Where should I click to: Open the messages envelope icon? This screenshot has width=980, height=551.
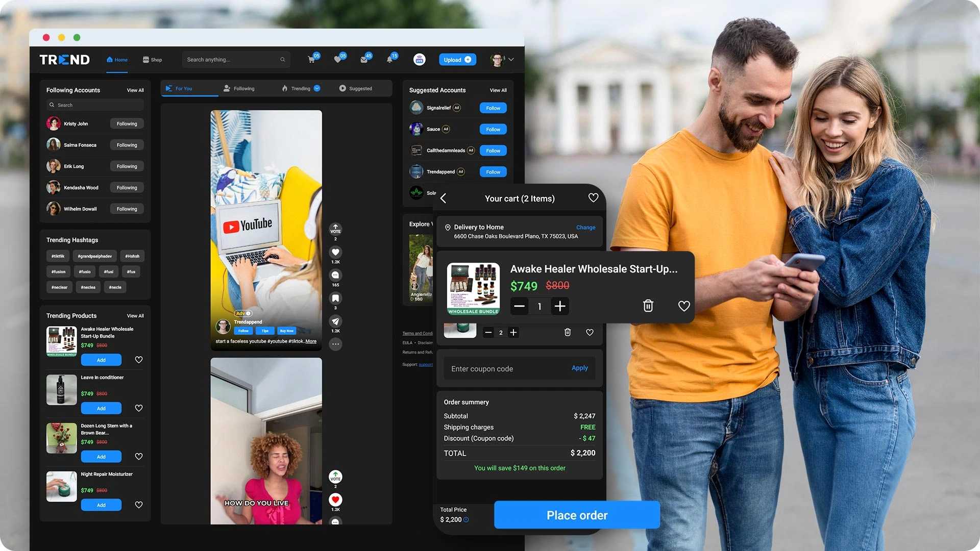click(364, 60)
